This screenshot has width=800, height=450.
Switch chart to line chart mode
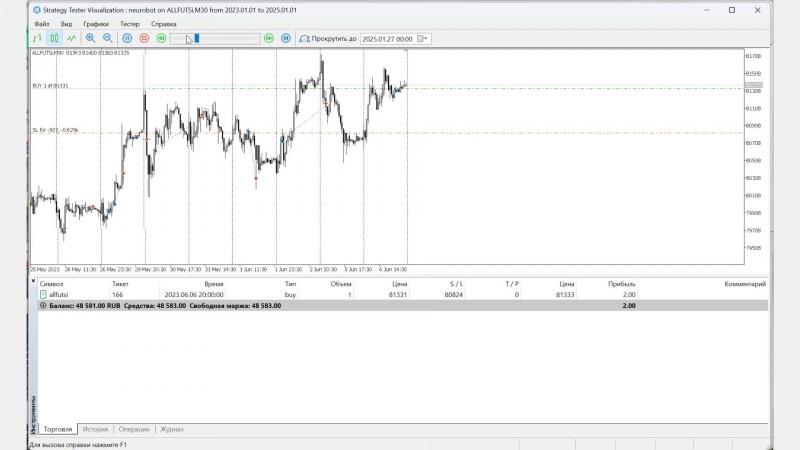71,38
